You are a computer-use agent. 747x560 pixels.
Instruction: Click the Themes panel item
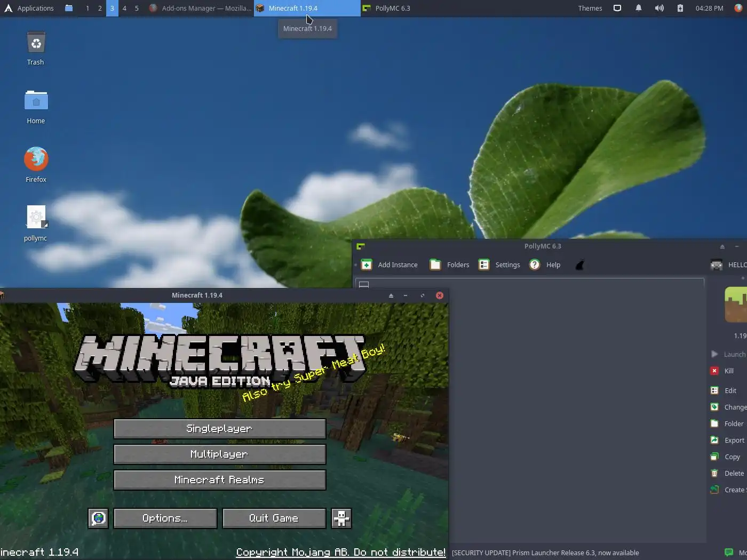[x=590, y=8]
